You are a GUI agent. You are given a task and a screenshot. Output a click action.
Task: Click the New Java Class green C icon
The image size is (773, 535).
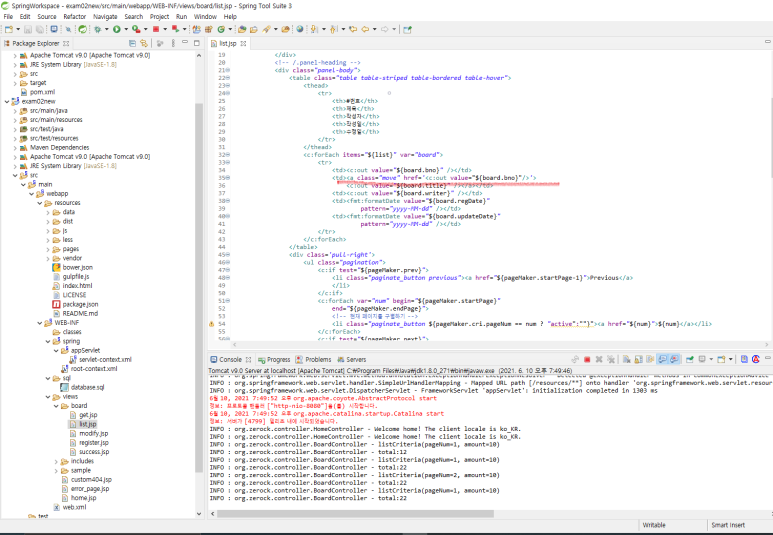[221, 29]
